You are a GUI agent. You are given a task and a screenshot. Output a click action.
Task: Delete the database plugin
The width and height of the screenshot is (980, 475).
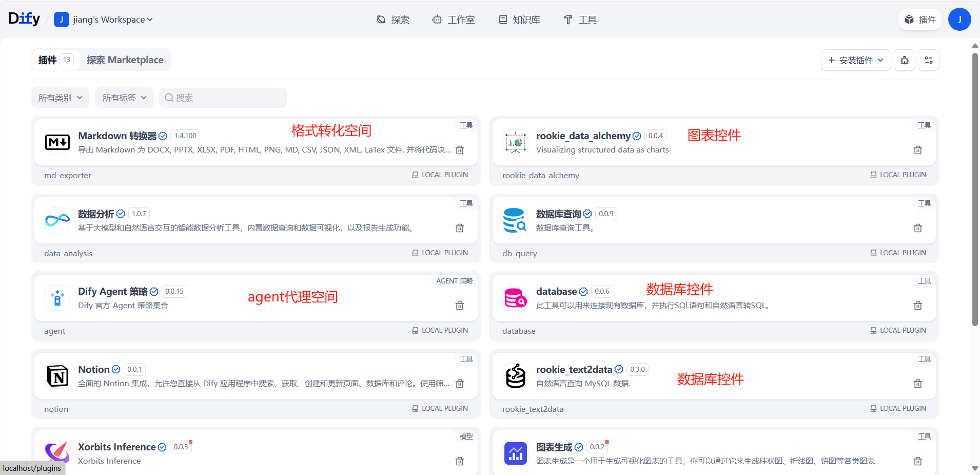(x=918, y=306)
